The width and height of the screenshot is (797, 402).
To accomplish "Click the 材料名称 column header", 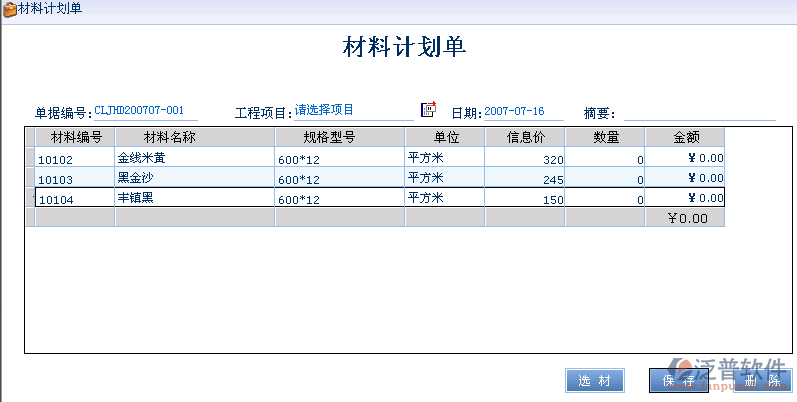I will [x=195, y=137].
